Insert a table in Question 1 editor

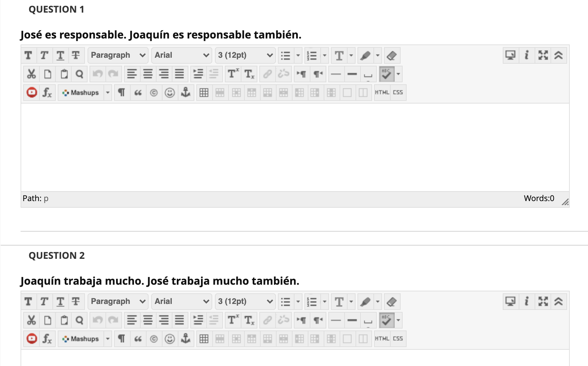(204, 93)
